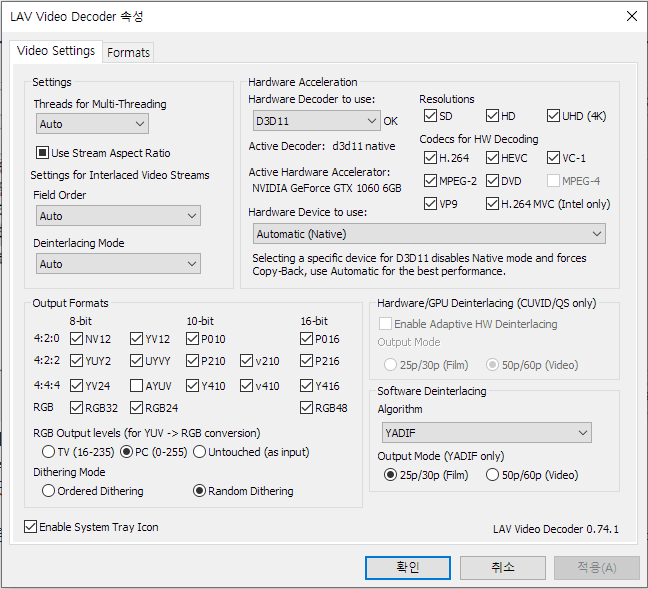Image resolution: width=648 pixels, height=589 pixels.
Task: Select 50p/60p (Video) YADIF output mode
Action: pyautogui.click(x=492, y=475)
